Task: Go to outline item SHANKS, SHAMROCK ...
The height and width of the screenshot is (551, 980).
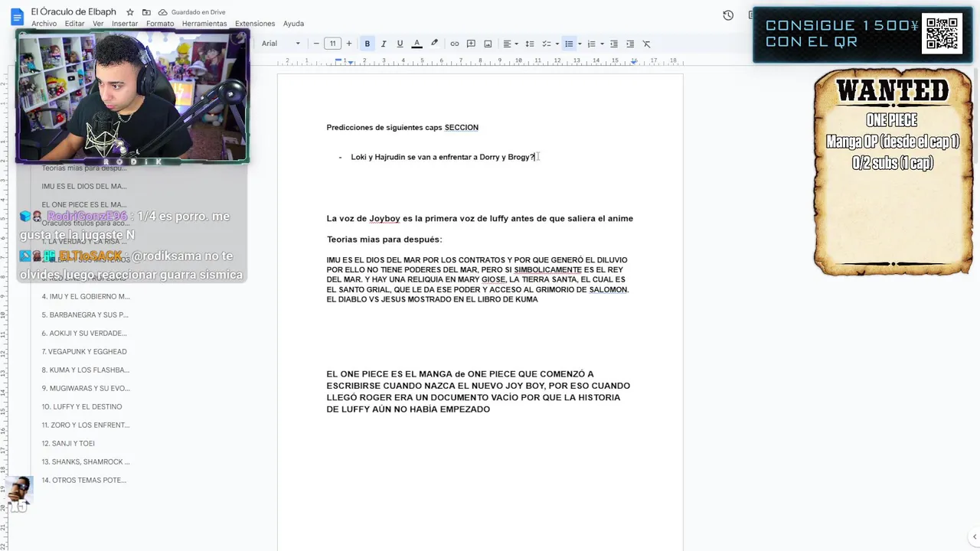Action: coord(86,461)
